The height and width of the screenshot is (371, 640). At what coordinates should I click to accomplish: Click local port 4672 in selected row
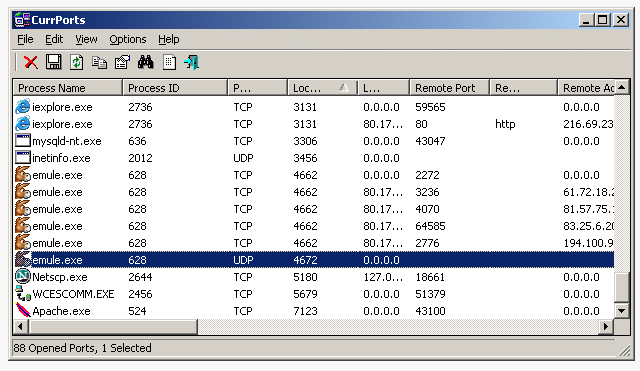point(305,260)
